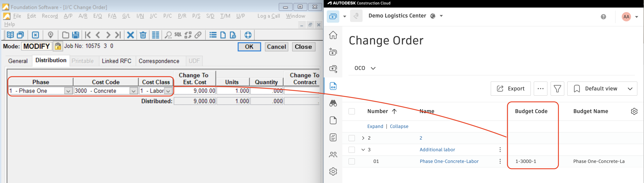The image size is (644, 183).
Task: Click Log a Call in menu bar
Action: pos(268,16)
